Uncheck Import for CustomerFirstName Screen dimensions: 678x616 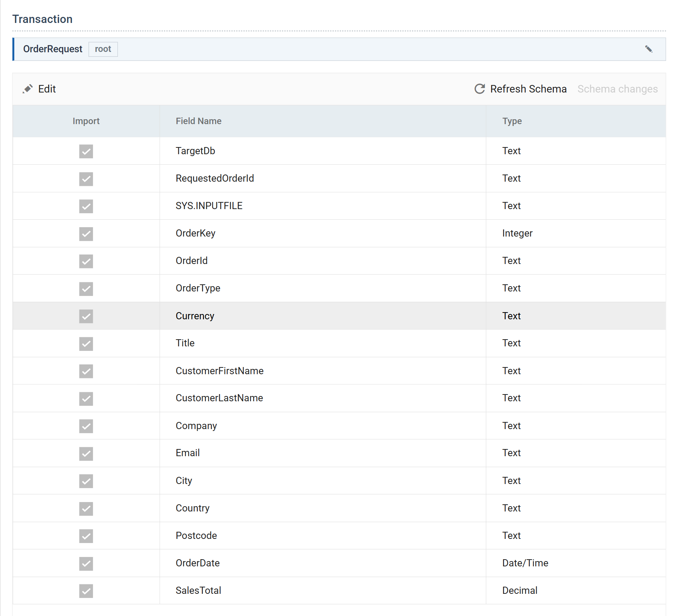86,371
